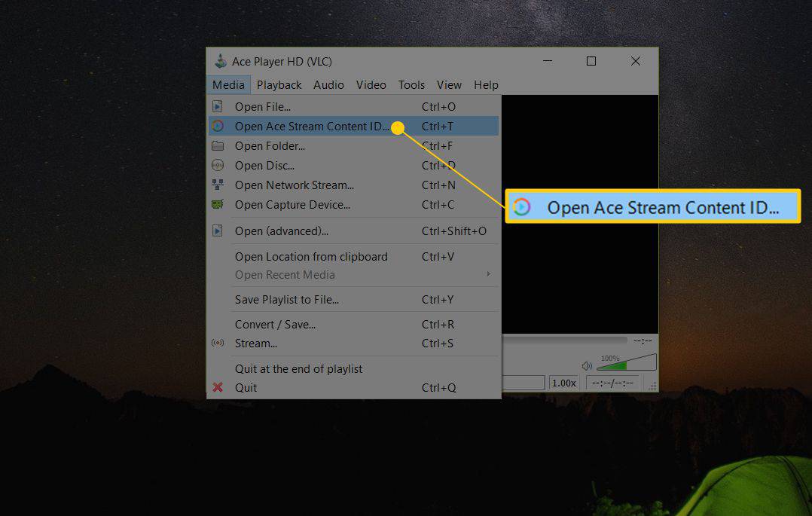Image resolution: width=812 pixels, height=516 pixels.
Task: Click the Open Disc icon
Action: (x=218, y=165)
